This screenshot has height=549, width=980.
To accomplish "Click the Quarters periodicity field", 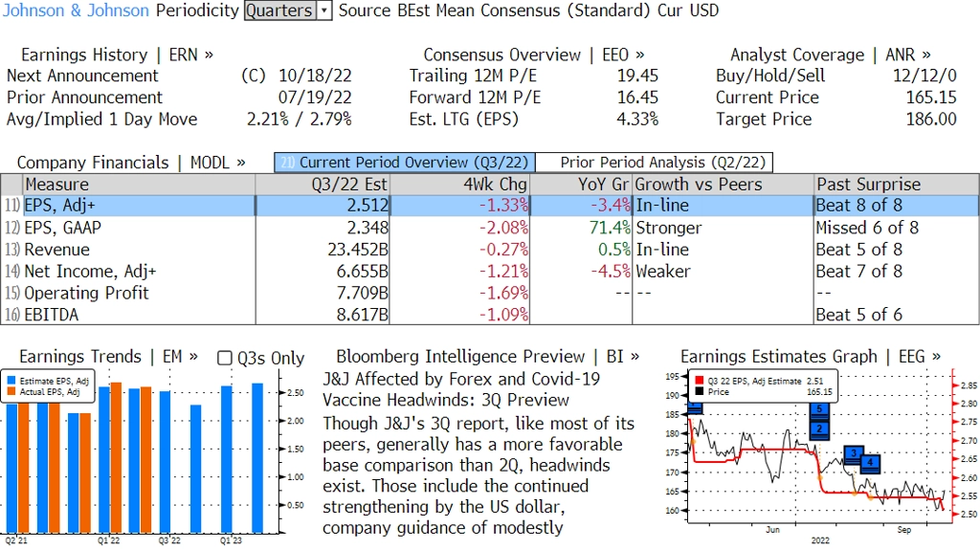I will tap(279, 11).
